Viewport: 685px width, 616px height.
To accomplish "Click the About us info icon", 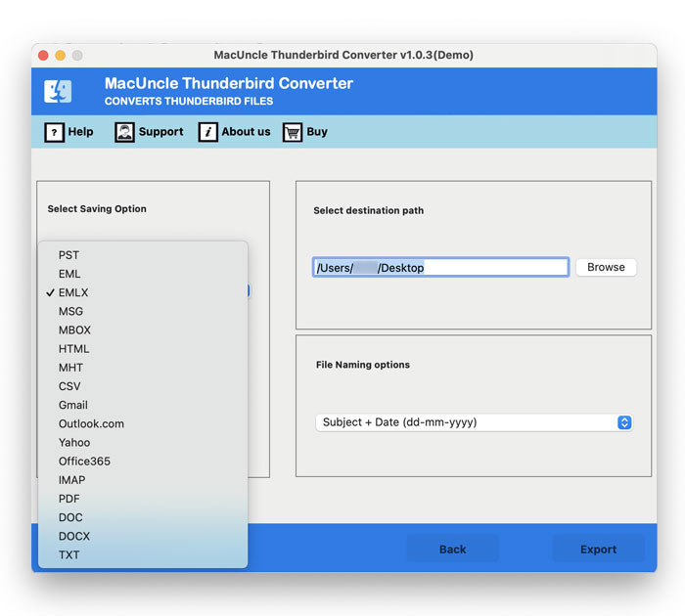I will pos(207,132).
